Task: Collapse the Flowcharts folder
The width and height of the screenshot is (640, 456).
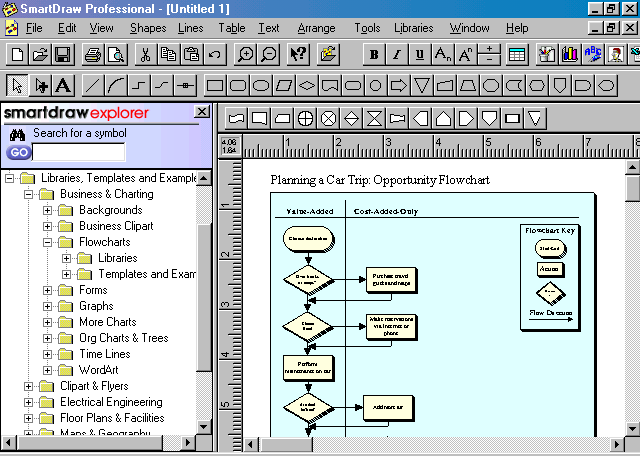Action: point(47,242)
